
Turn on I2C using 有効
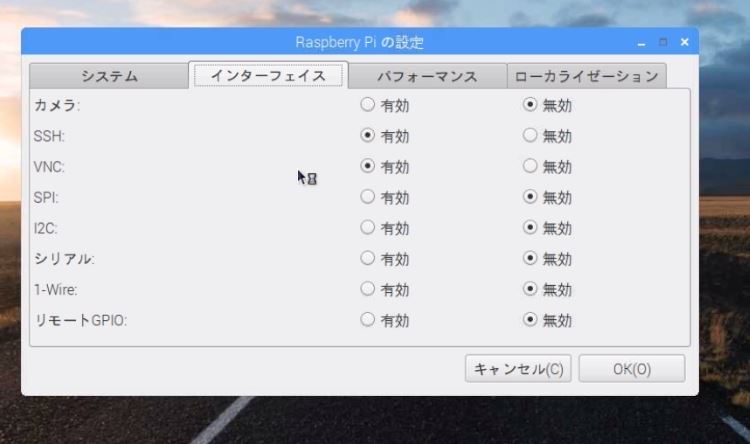367,228
